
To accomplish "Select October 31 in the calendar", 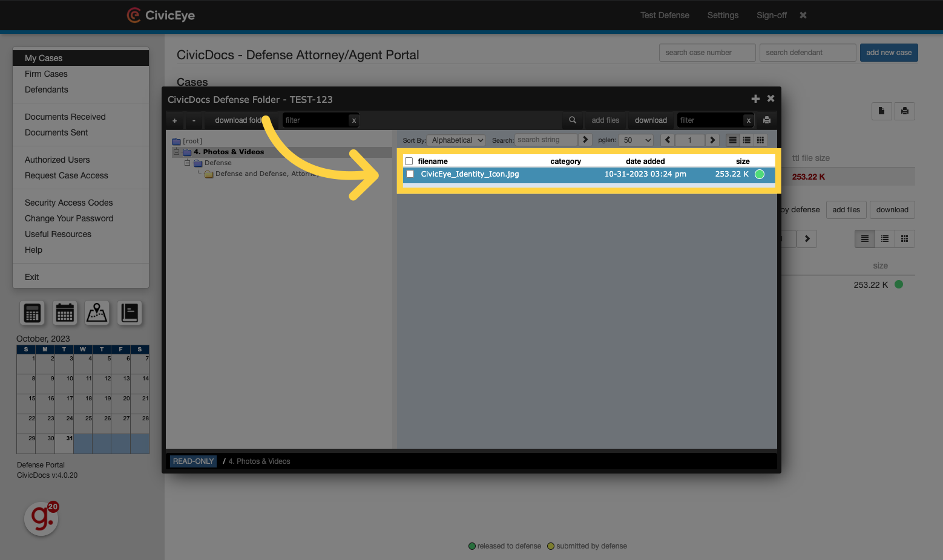I will [64, 444].
